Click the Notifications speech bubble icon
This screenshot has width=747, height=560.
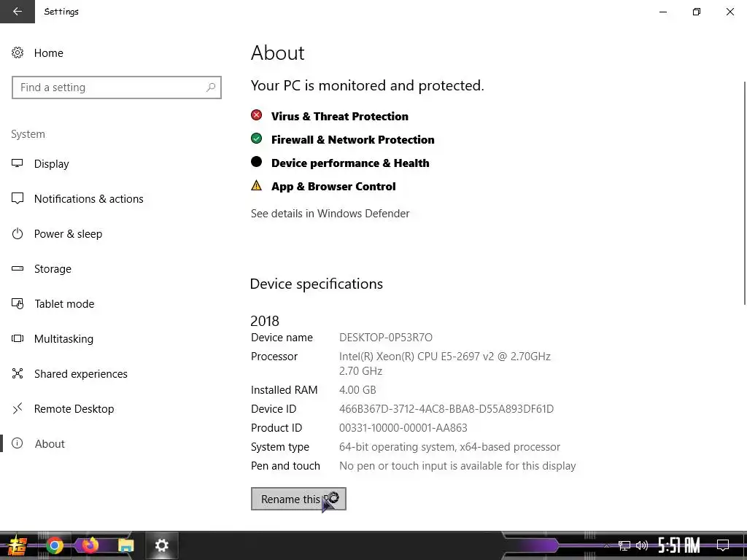point(18,198)
